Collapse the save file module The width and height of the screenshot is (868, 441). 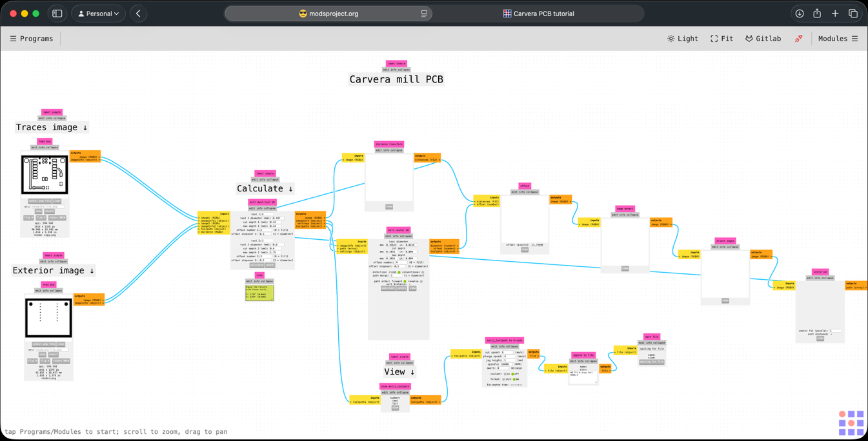tap(659, 342)
